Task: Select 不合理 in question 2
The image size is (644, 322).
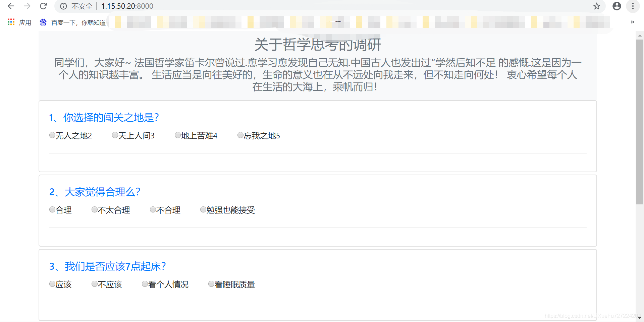Action: coord(153,209)
